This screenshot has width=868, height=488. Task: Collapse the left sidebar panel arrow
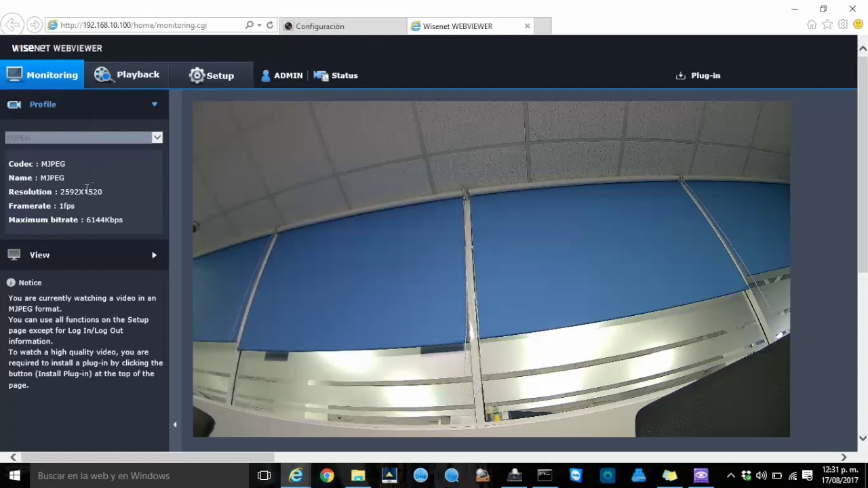click(175, 425)
